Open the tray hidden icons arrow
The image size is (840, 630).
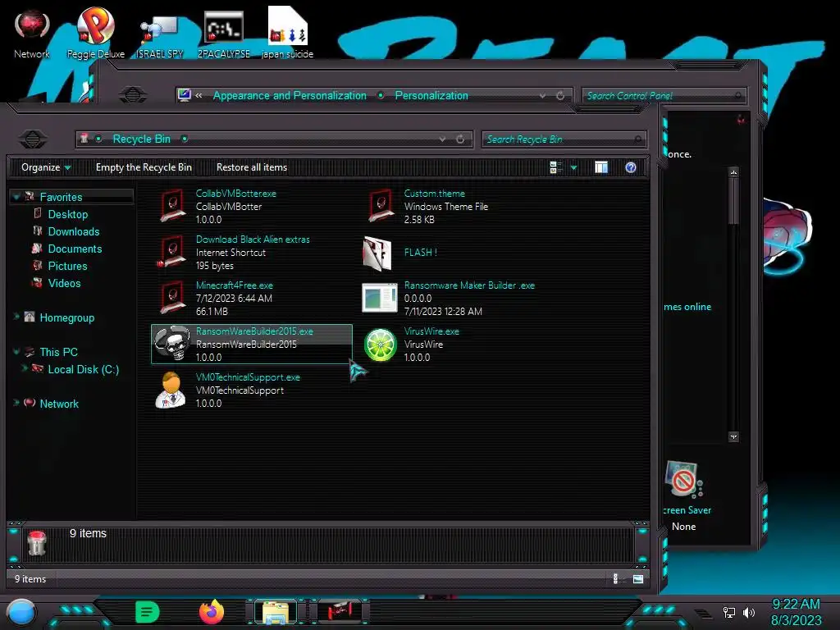703,613
